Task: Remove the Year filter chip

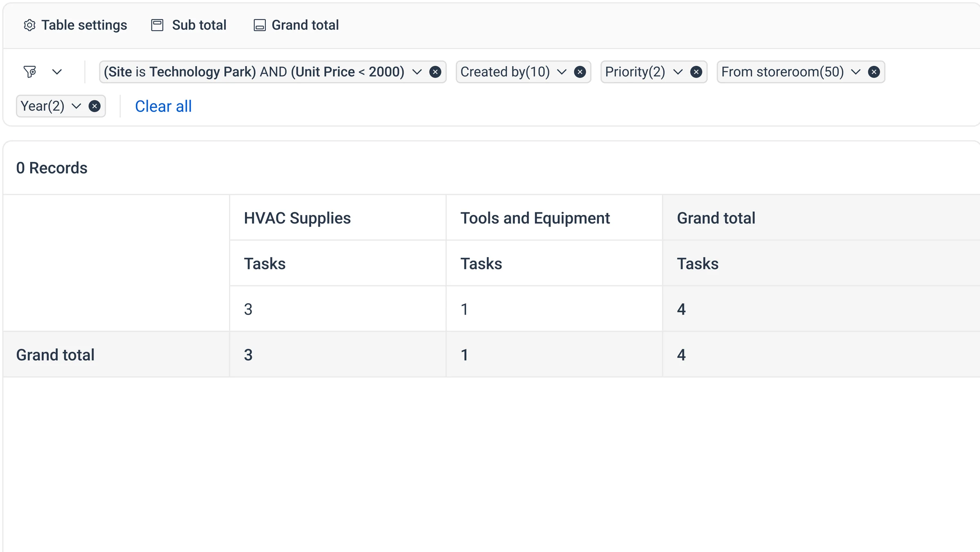Action: pos(94,107)
